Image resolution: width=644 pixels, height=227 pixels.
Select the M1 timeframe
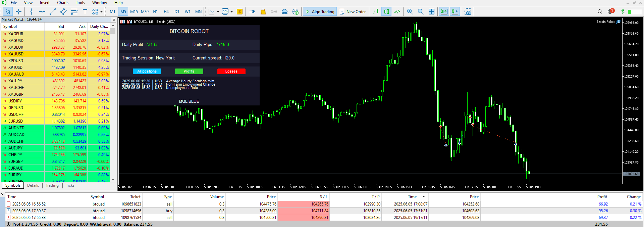pyautogui.click(x=112, y=12)
